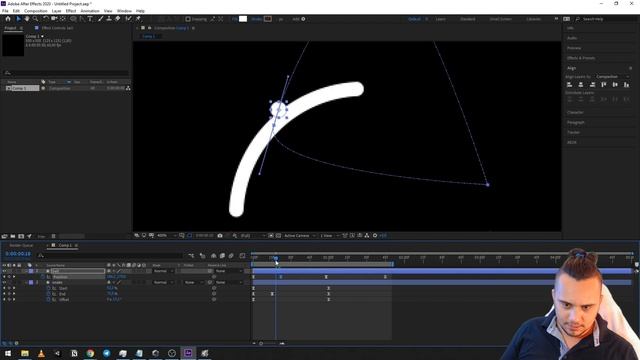This screenshot has height=360, width=640.
Task: Click the Align Bottom icon
Action: point(627,84)
